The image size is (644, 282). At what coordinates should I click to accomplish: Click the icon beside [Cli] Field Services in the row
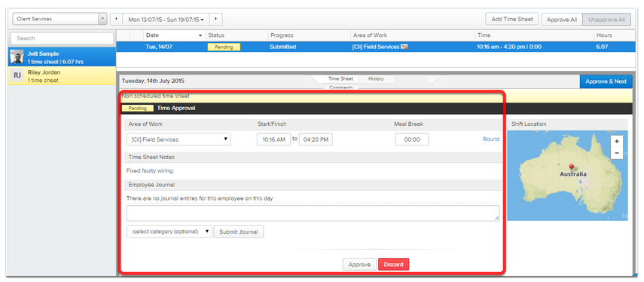404,47
